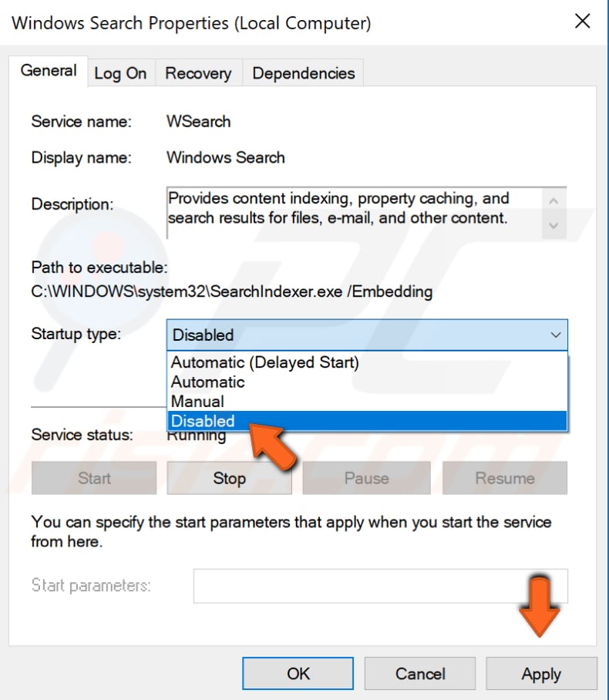The height and width of the screenshot is (700, 609).
Task: Stop the Windows Search service
Action: (x=228, y=478)
